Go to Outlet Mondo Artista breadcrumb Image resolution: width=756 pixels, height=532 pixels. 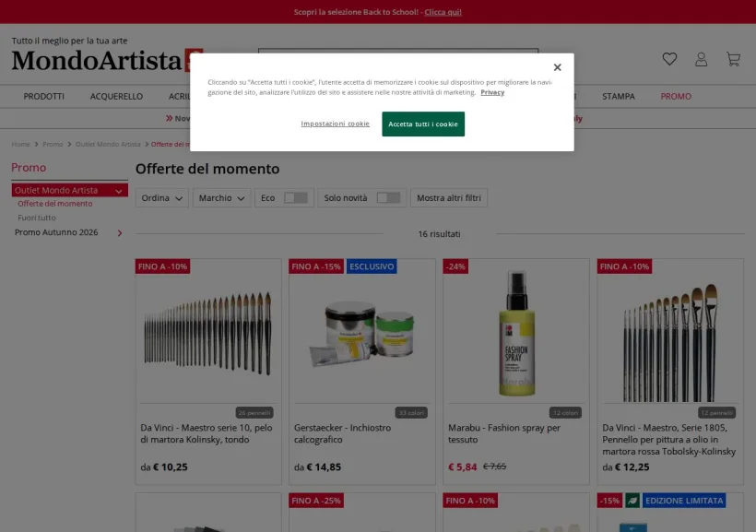pos(108,144)
